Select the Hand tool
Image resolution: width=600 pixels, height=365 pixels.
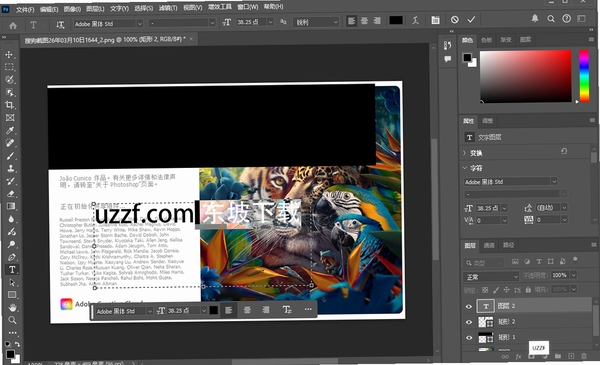(x=12, y=308)
